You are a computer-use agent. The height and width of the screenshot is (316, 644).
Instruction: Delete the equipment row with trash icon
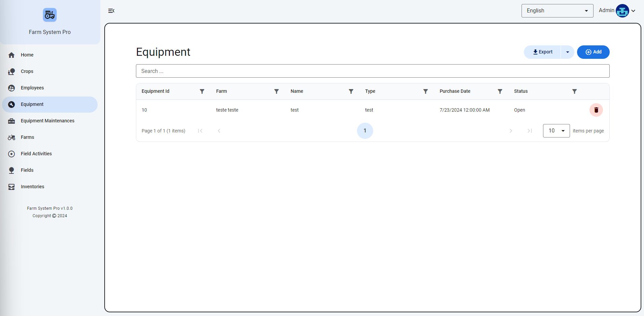point(596,110)
